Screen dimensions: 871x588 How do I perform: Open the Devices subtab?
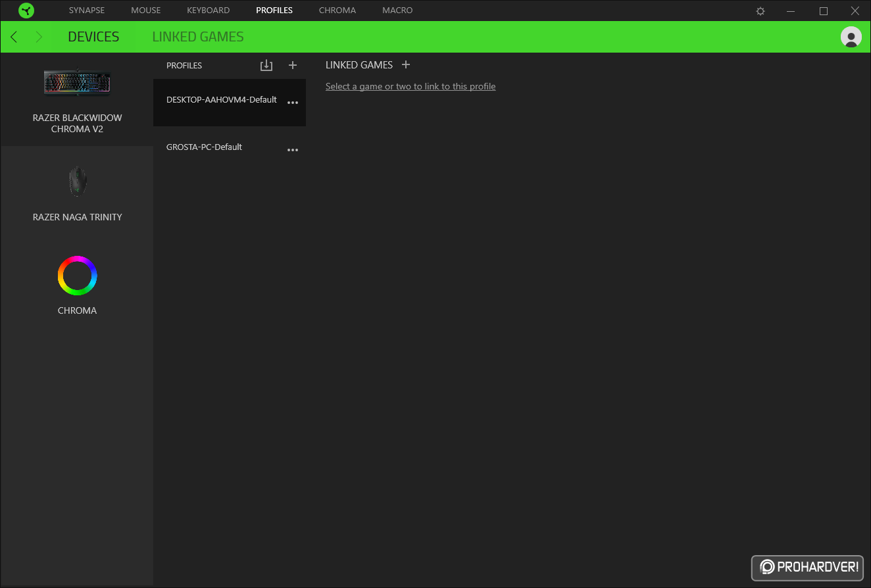tap(93, 37)
